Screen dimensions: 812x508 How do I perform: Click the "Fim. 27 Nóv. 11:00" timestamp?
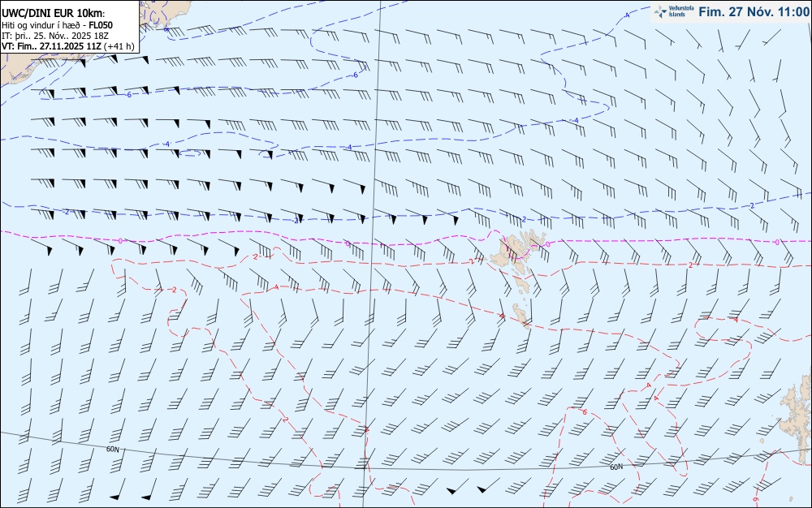click(754, 12)
